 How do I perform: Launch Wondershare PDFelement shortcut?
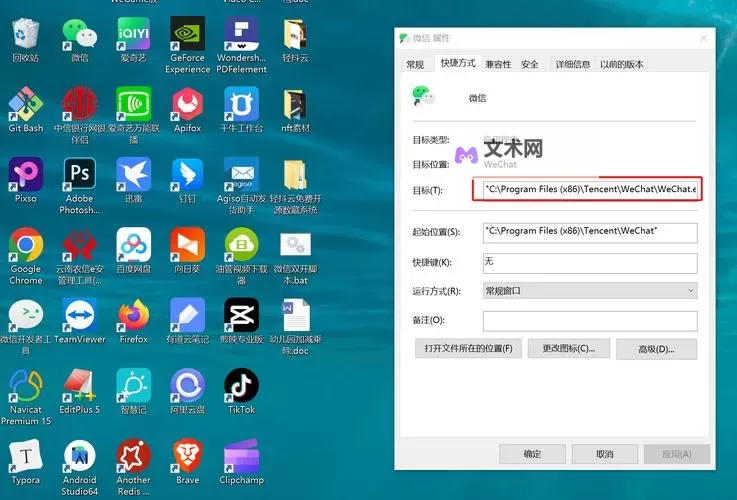[241, 33]
